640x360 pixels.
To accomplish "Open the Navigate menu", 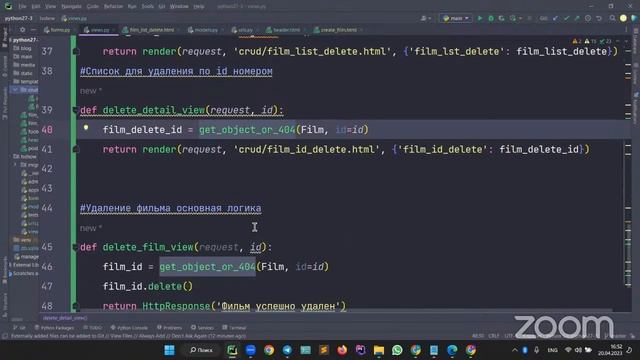I will coord(71,7).
